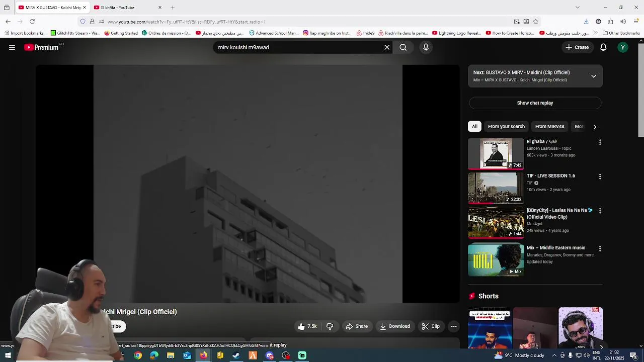
Task: Select From MIRV48 chip
Action: tap(549, 127)
